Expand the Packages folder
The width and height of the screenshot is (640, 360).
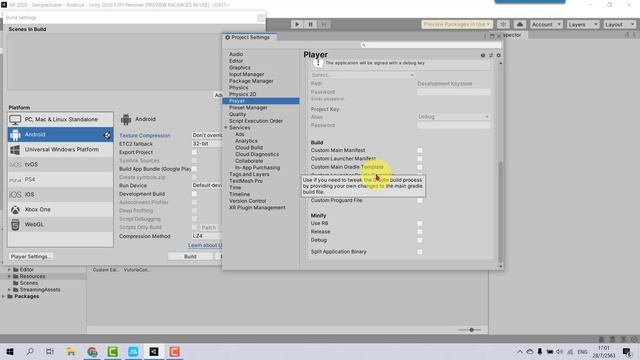[x=4, y=296]
